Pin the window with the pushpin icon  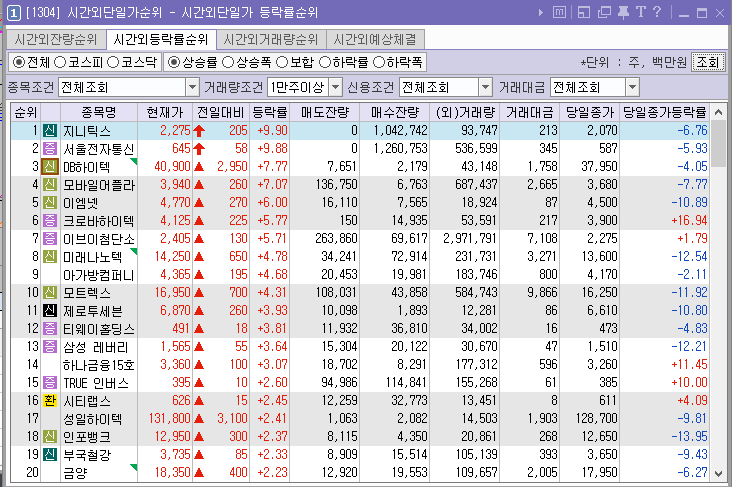click(623, 12)
